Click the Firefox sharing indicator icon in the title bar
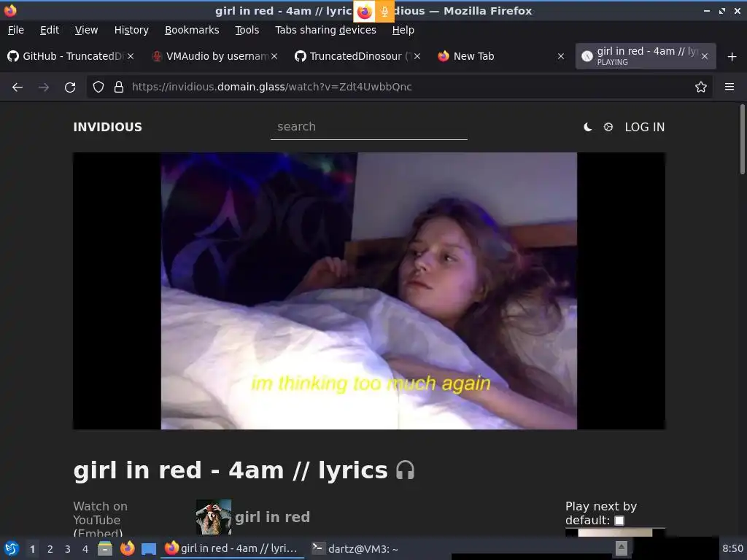 pos(364,12)
